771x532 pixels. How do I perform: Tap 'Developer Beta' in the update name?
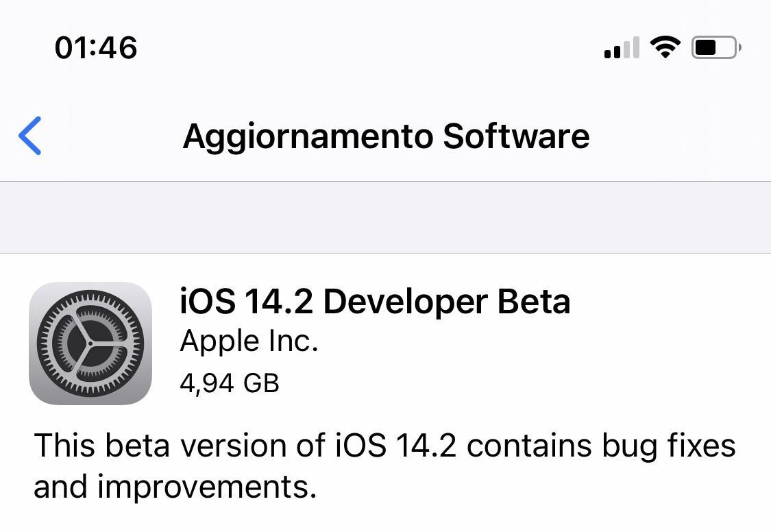tap(447, 301)
